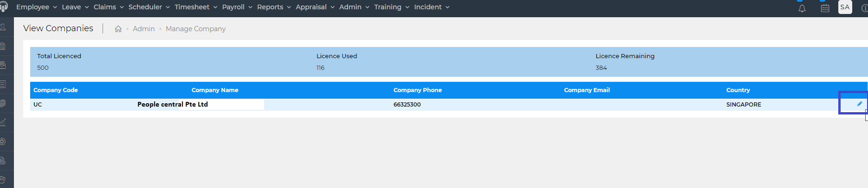868x188 pixels.
Task: Expand the Admin dropdown menu
Action: [x=354, y=7]
